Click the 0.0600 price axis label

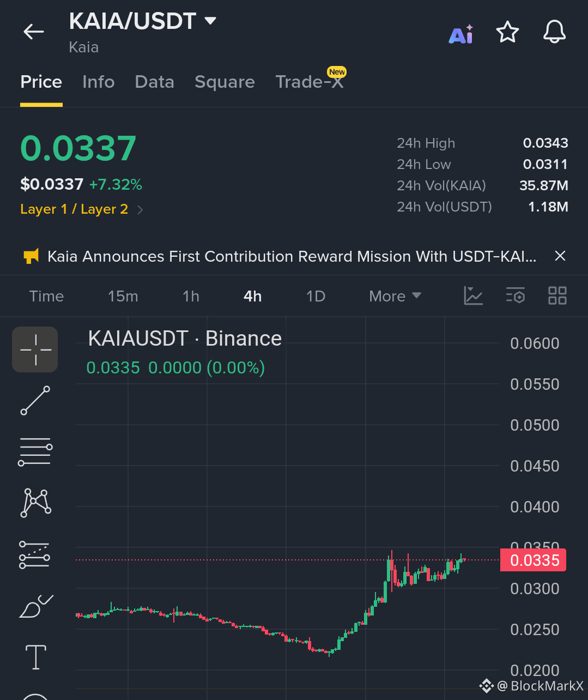535,343
